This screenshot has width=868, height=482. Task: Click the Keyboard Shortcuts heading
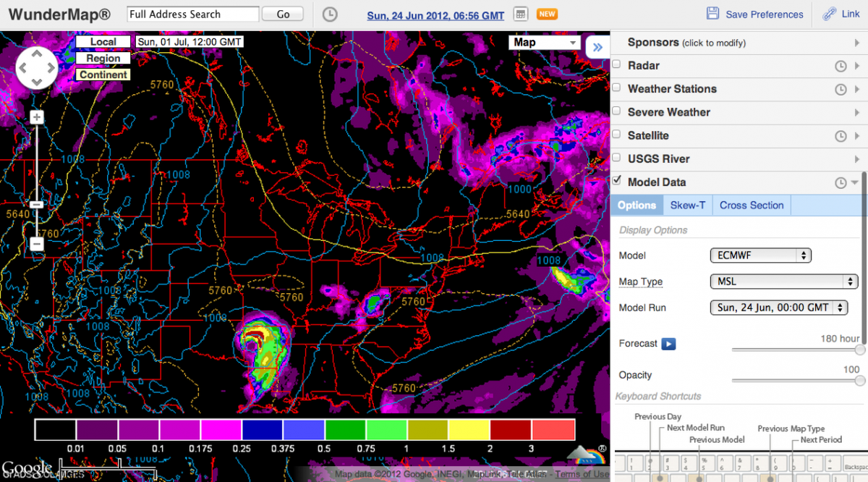click(x=658, y=397)
